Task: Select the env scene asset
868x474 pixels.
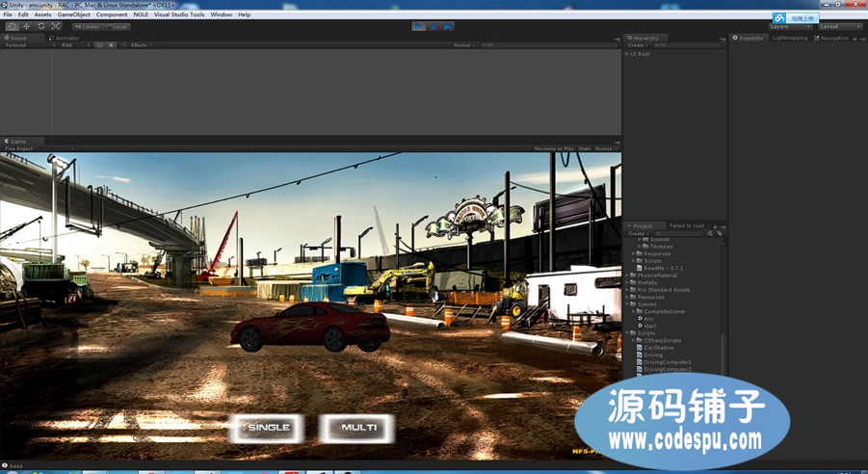Action: [x=645, y=319]
